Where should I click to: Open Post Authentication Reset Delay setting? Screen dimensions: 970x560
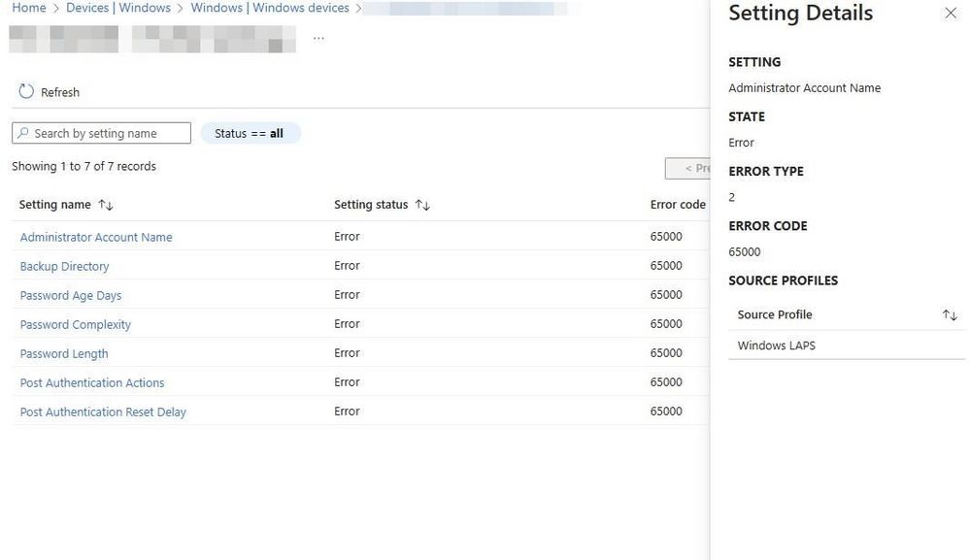(103, 412)
